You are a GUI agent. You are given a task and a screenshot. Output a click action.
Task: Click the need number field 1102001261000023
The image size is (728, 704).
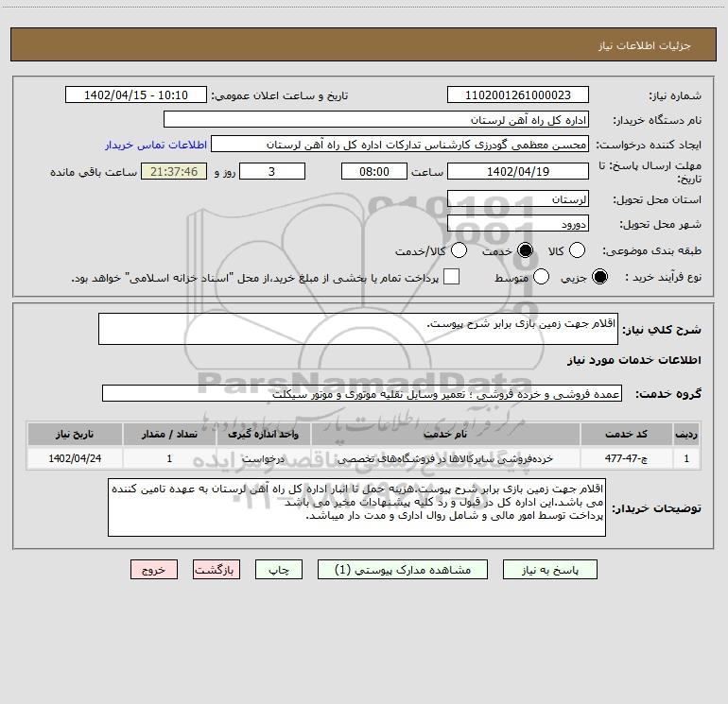518,94
